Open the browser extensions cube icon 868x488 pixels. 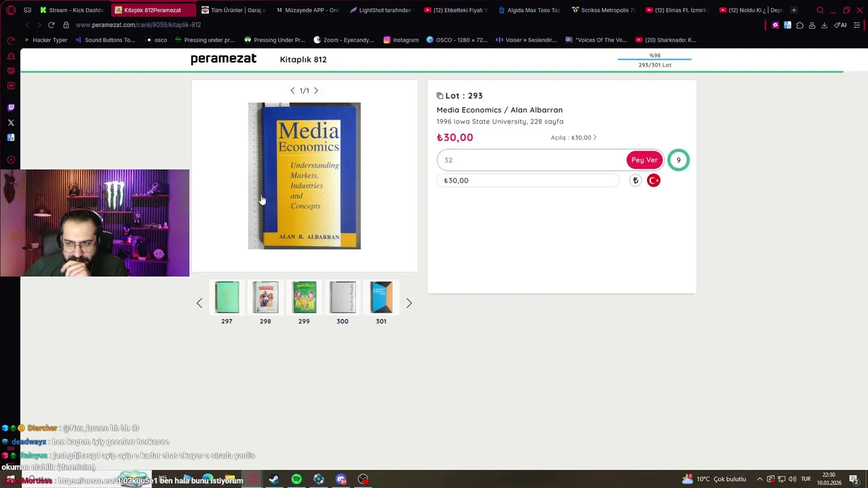tap(800, 25)
